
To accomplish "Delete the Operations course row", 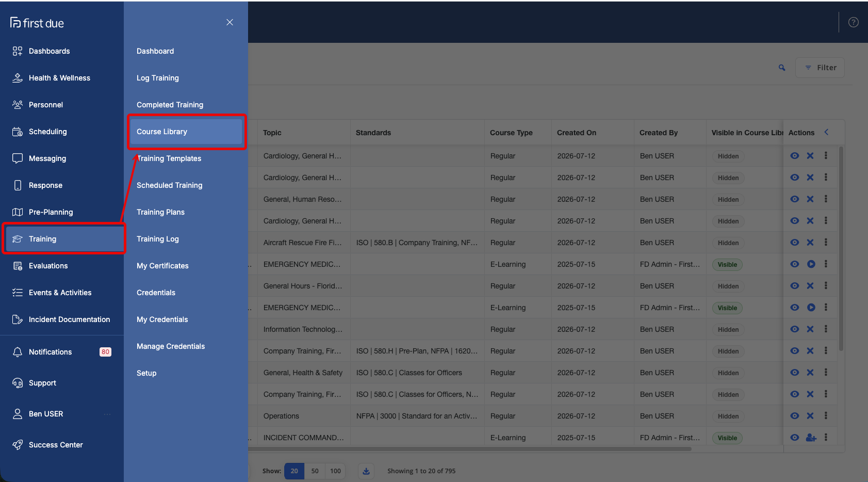I will tap(810, 416).
